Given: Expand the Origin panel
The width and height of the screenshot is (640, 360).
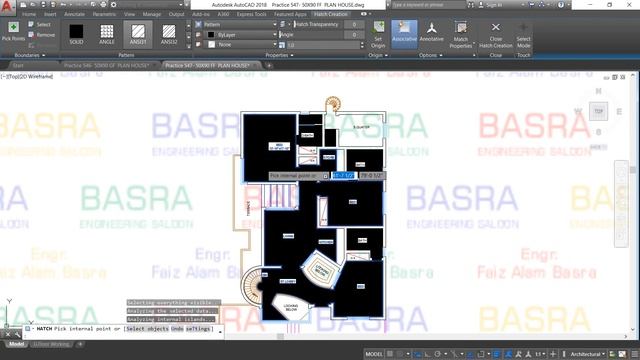Looking at the screenshot, I should point(378,55).
